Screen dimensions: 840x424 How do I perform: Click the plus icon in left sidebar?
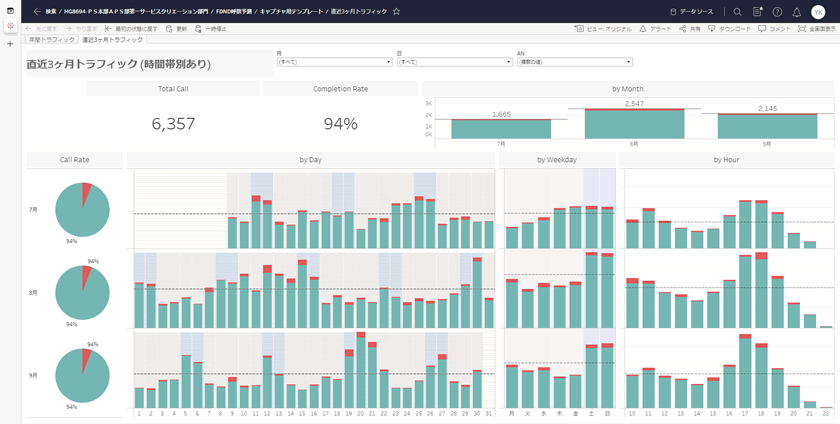10,44
